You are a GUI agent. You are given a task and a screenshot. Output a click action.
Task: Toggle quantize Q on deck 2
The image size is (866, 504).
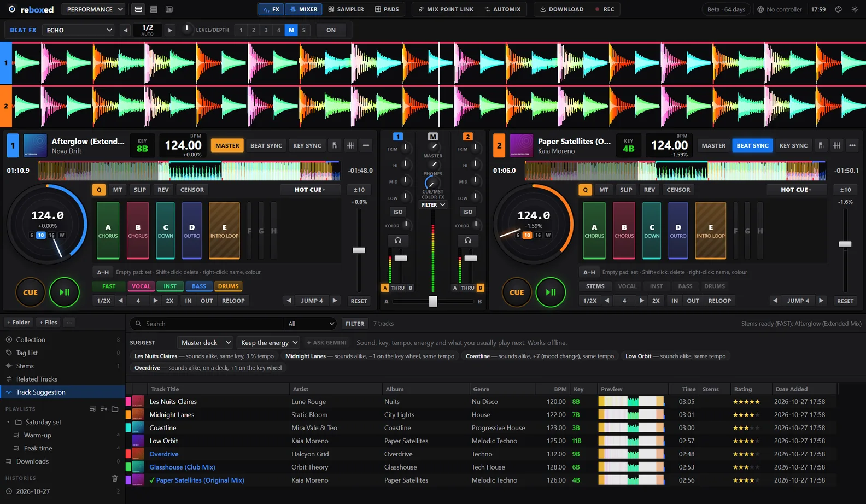pos(586,190)
